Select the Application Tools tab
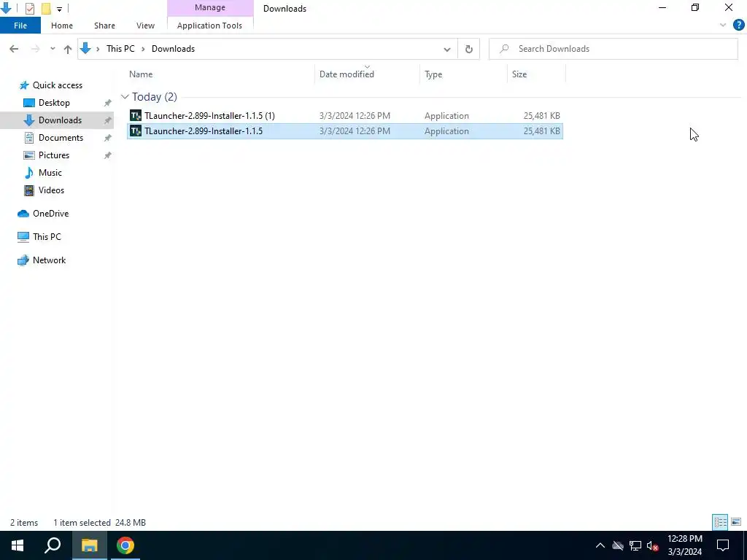 (x=209, y=26)
